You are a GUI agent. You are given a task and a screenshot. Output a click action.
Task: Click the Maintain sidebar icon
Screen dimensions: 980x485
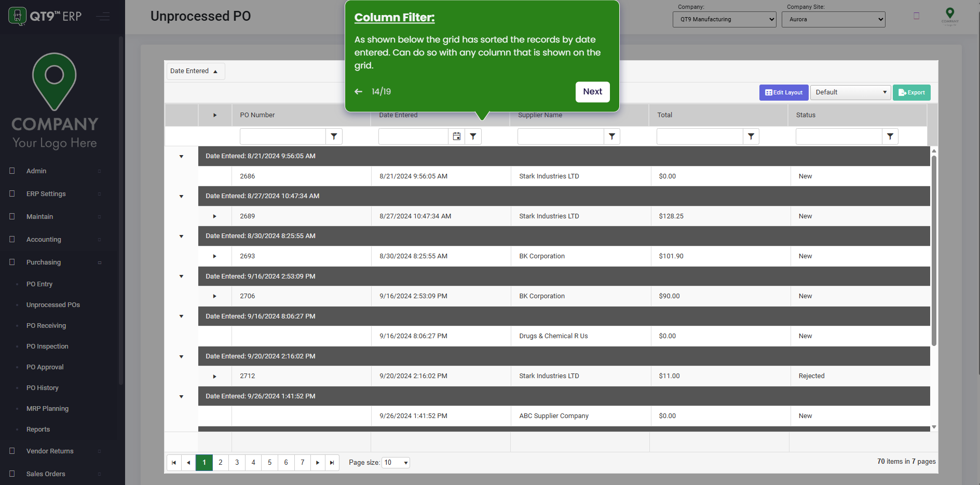coord(12,216)
